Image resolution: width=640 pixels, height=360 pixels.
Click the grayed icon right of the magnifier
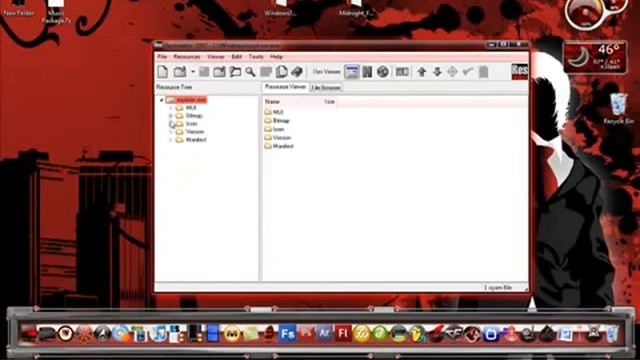[266, 72]
